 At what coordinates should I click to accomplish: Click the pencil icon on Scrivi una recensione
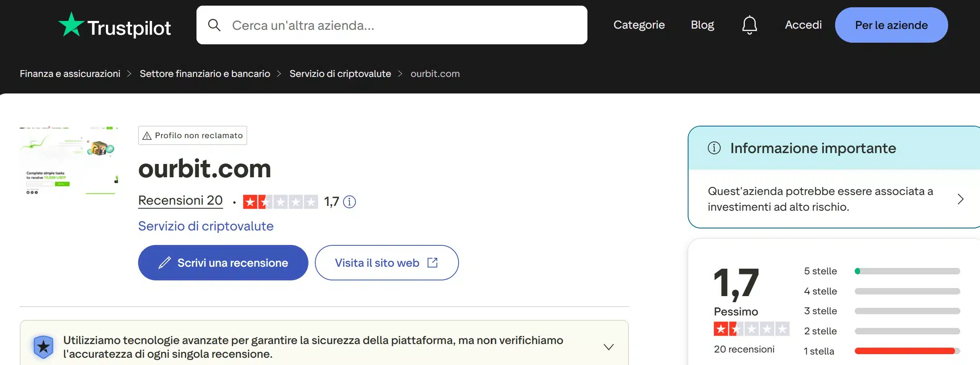[x=163, y=262]
